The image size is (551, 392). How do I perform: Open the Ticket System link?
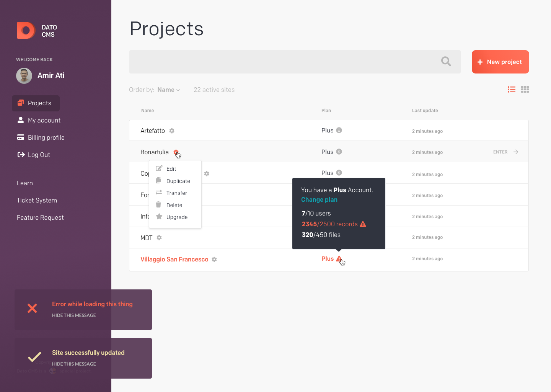pos(37,200)
